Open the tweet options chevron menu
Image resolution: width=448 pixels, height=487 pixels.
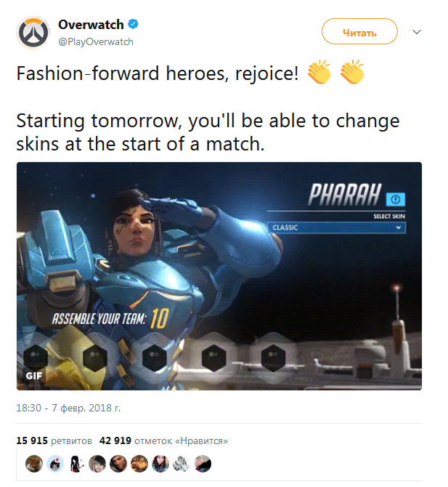(x=417, y=32)
